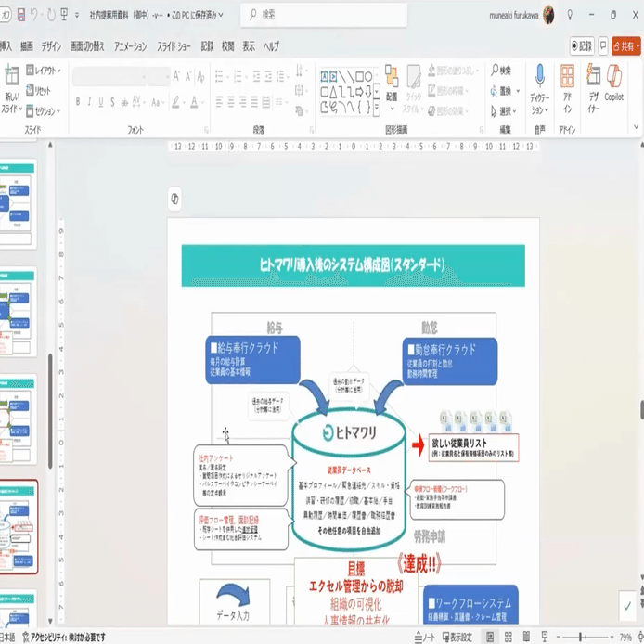Open the デザイン ribbon tab
The image size is (644, 644).
pyautogui.click(x=51, y=46)
